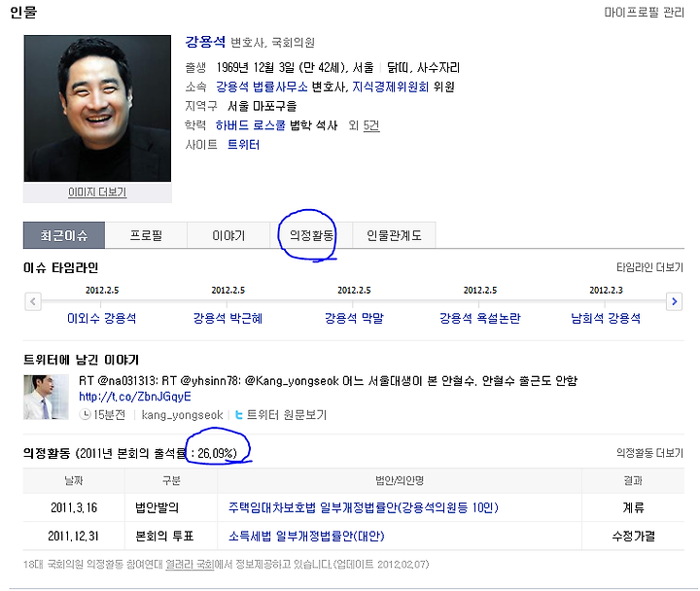Click the timeline next arrow button
The image size is (700, 591).
tap(674, 301)
